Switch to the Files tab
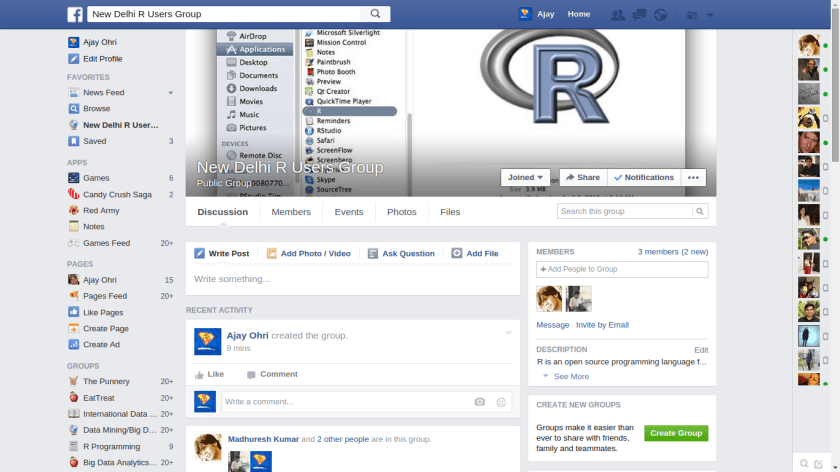Screen dimensions: 840x472 coord(450,212)
